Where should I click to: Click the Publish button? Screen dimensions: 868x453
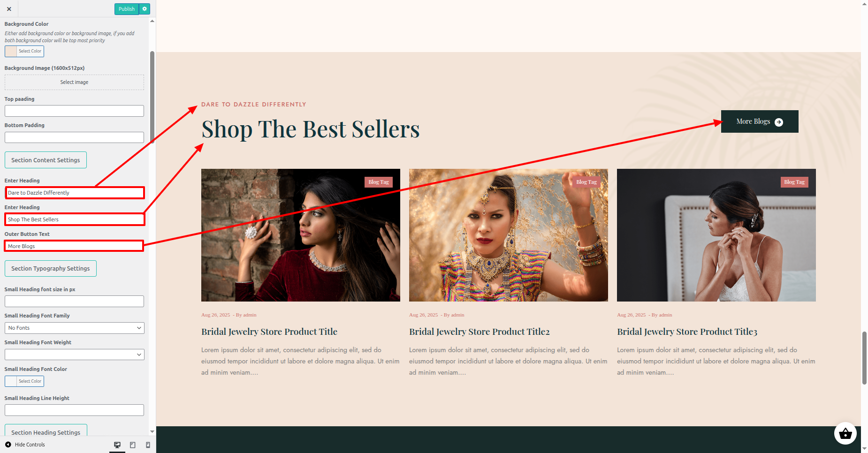(x=127, y=9)
